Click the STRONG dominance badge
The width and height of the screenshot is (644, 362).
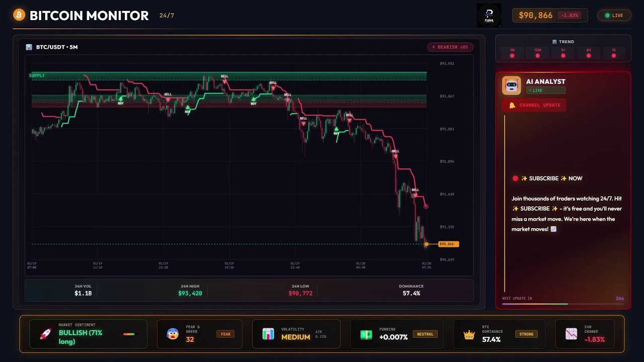point(526,334)
